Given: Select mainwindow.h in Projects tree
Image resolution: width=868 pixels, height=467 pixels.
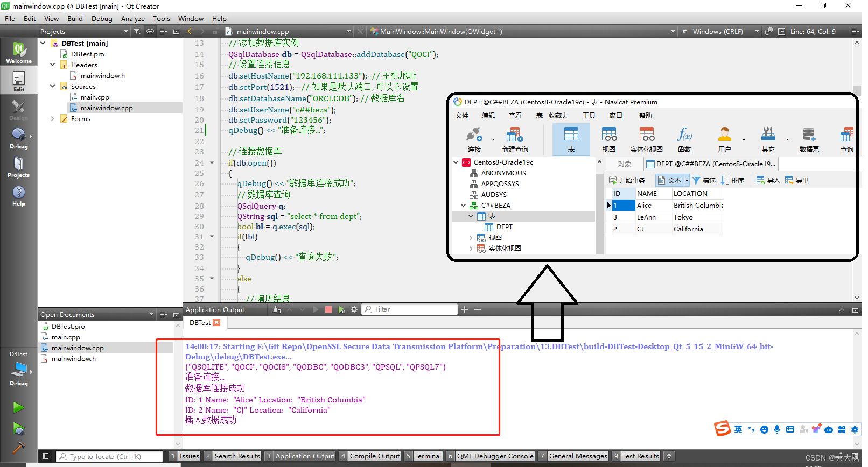Looking at the screenshot, I should click(x=102, y=75).
